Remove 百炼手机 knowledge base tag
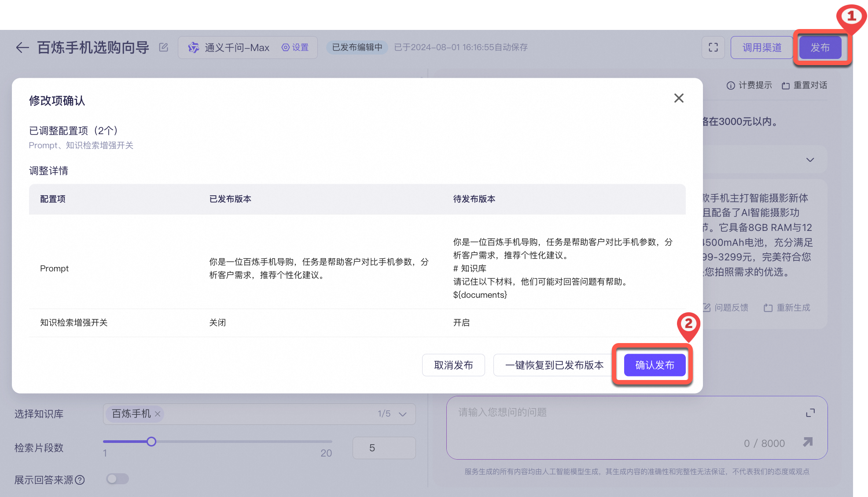The image size is (868, 497). point(158,414)
